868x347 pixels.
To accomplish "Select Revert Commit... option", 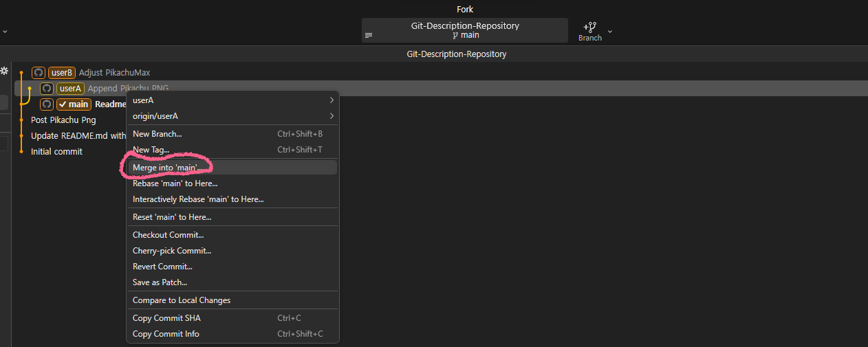I will coord(162,267).
